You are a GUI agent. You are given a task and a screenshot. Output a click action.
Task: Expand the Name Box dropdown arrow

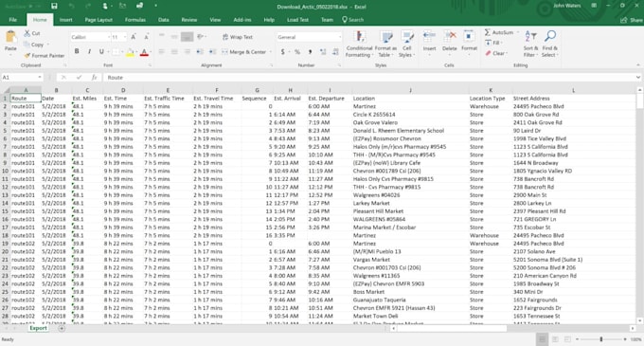40,77
